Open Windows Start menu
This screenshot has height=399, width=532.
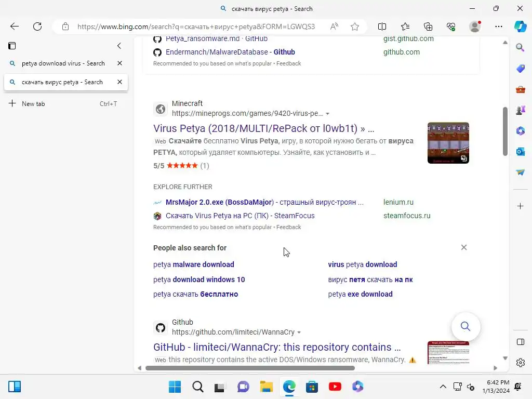(x=175, y=387)
